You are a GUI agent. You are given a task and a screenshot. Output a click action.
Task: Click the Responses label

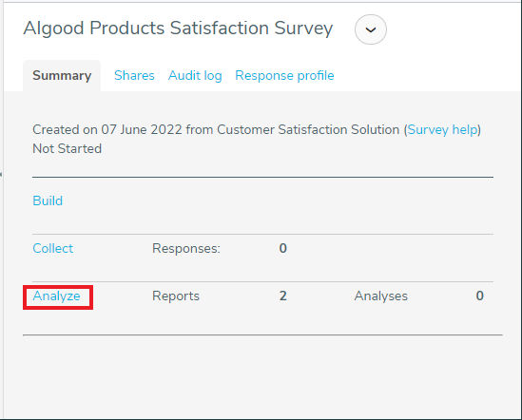coord(186,248)
